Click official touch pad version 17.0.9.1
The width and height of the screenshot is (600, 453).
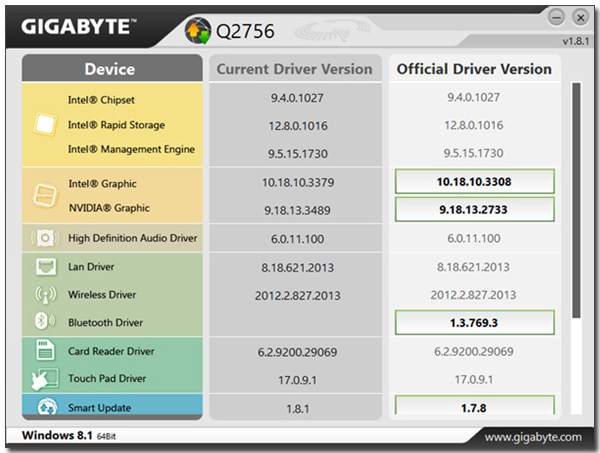click(474, 380)
